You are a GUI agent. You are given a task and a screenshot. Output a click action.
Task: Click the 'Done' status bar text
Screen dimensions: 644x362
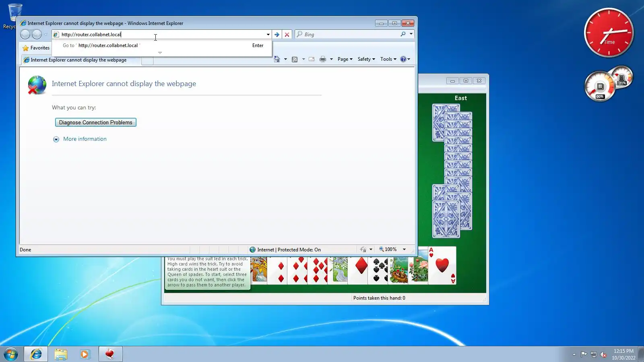[25, 250]
